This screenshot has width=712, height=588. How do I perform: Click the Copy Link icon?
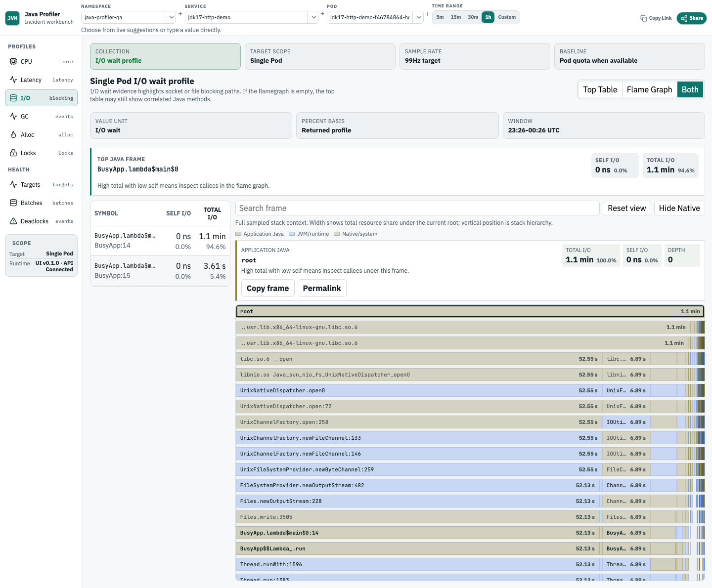pyautogui.click(x=644, y=18)
